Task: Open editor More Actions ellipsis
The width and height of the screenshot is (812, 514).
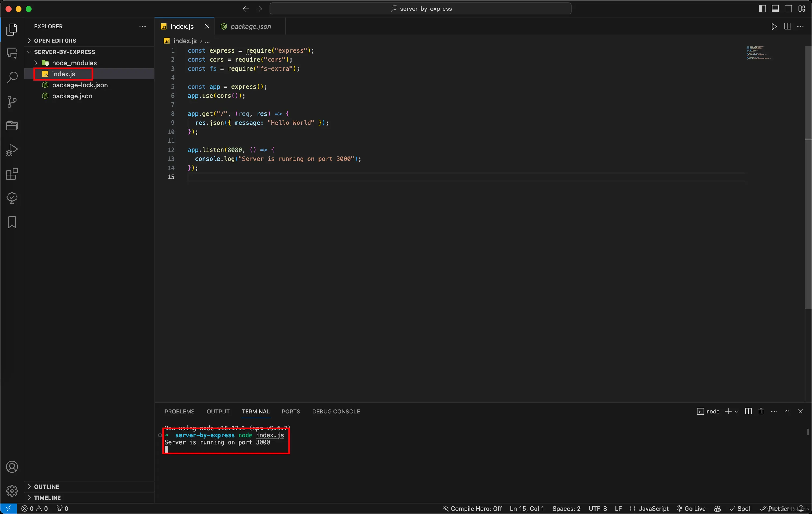Action: click(x=800, y=26)
